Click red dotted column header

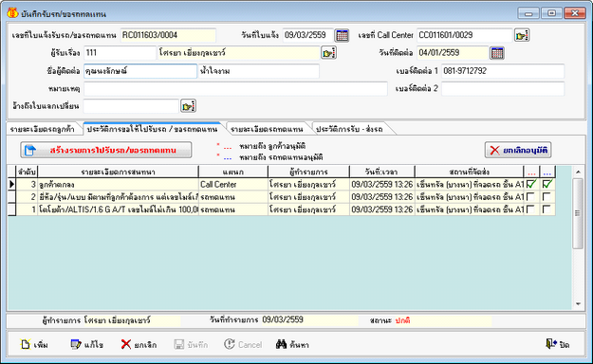pos(531,172)
